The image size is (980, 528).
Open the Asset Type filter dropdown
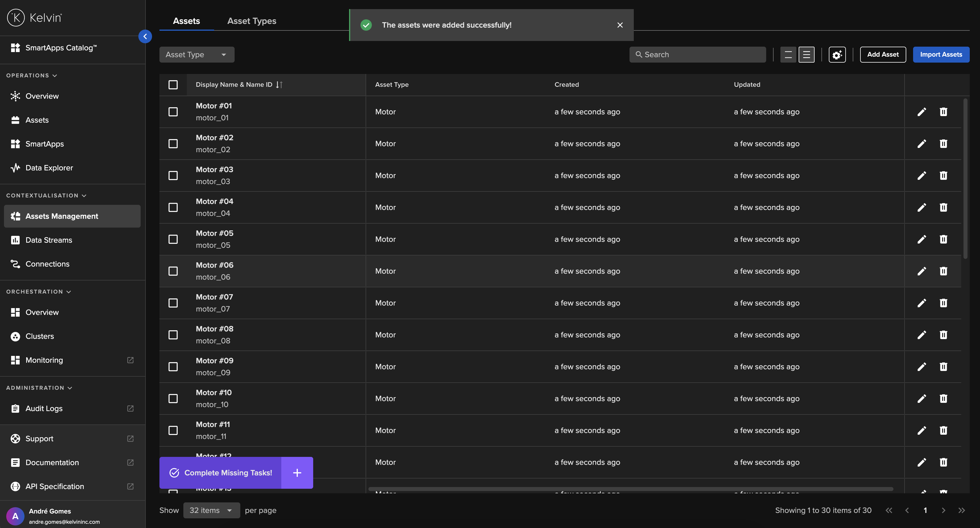point(196,54)
